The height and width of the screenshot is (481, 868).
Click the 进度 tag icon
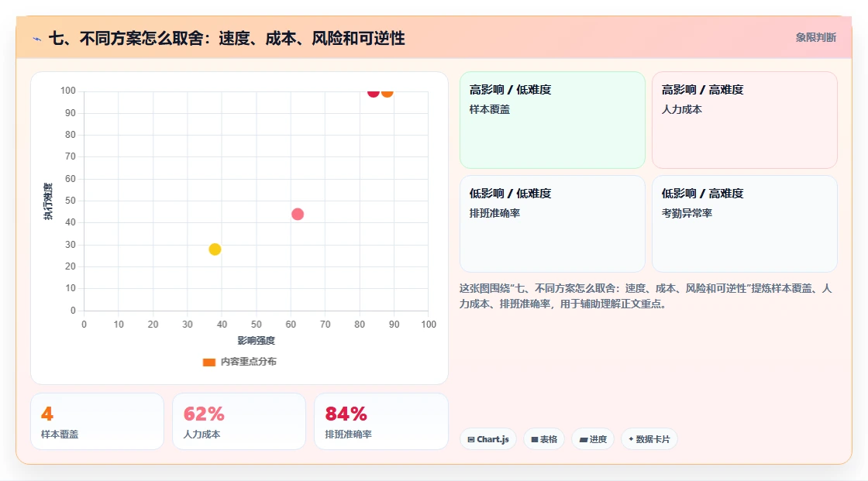[x=584, y=439]
